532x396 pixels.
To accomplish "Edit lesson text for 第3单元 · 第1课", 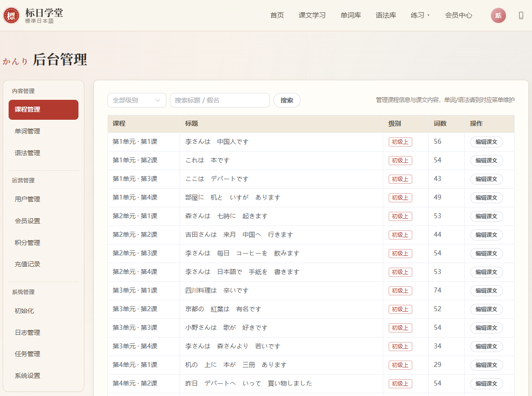I will click(486, 290).
